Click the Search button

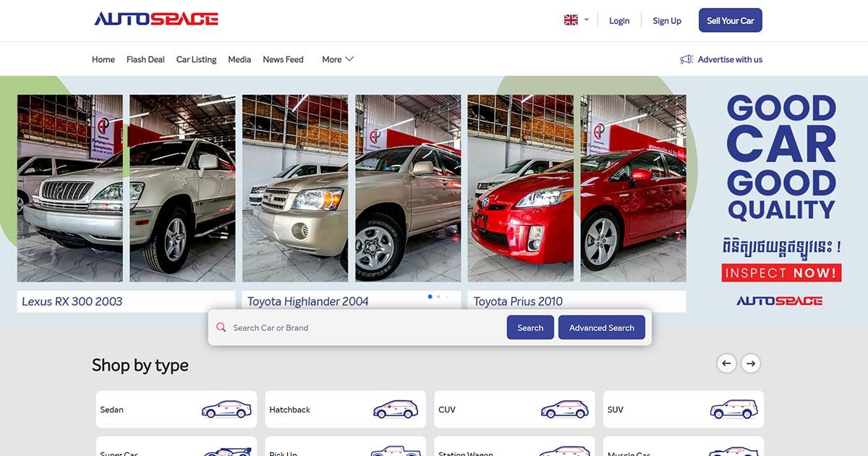(x=530, y=328)
